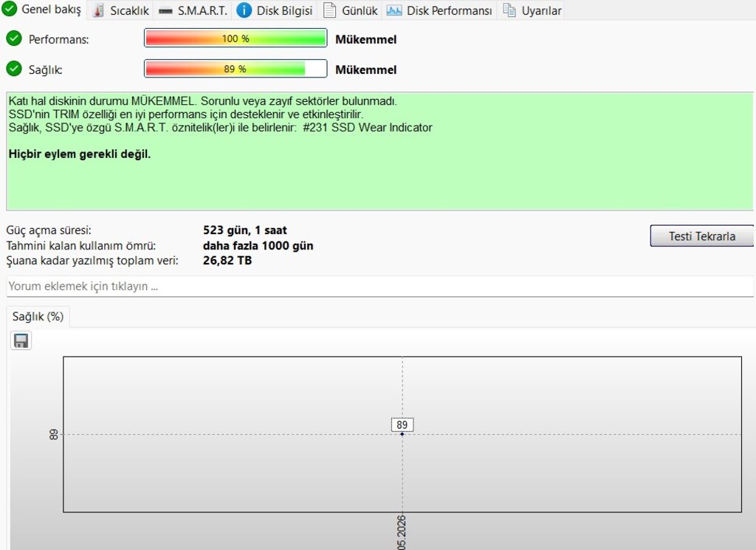756x550 pixels.
Task: Click the 89 y-axis label on graph
Action: coord(53,434)
